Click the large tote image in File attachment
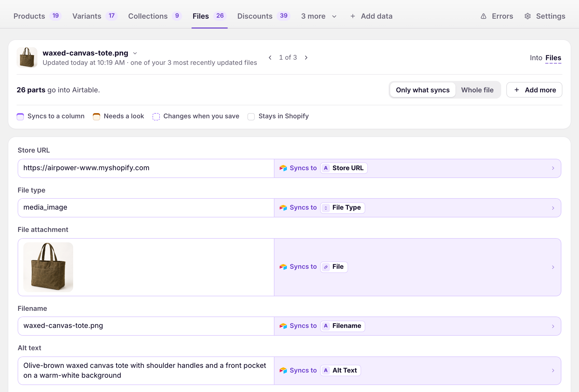 click(x=48, y=267)
